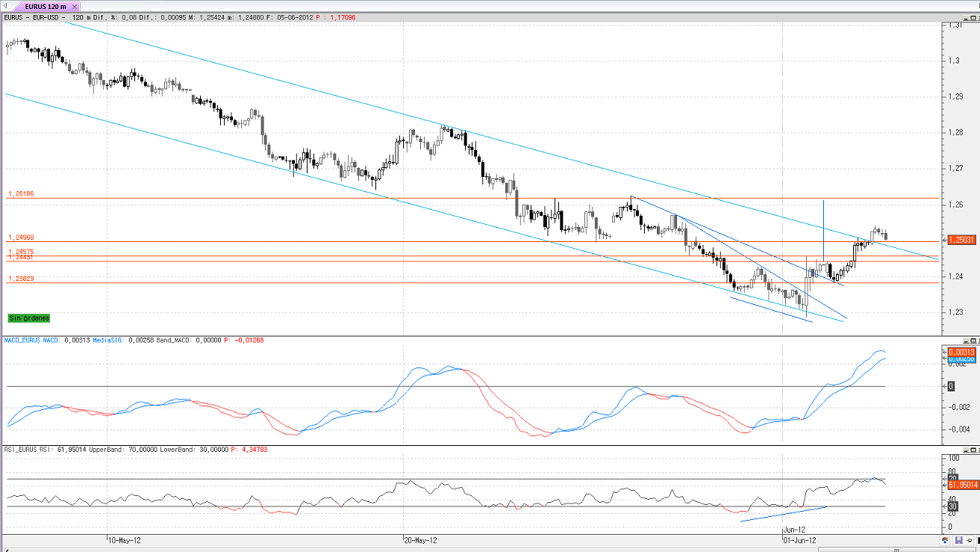
Task: Click the green 'Sin órdenes' label
Action: [x=29, y=318]
